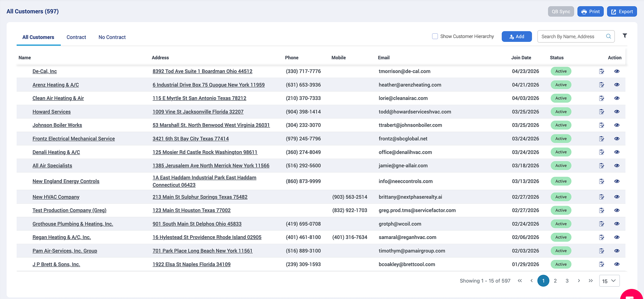Viewport: 644px width, 299px height.
Task: Click the Name column header
Action: tap(25, 58)
